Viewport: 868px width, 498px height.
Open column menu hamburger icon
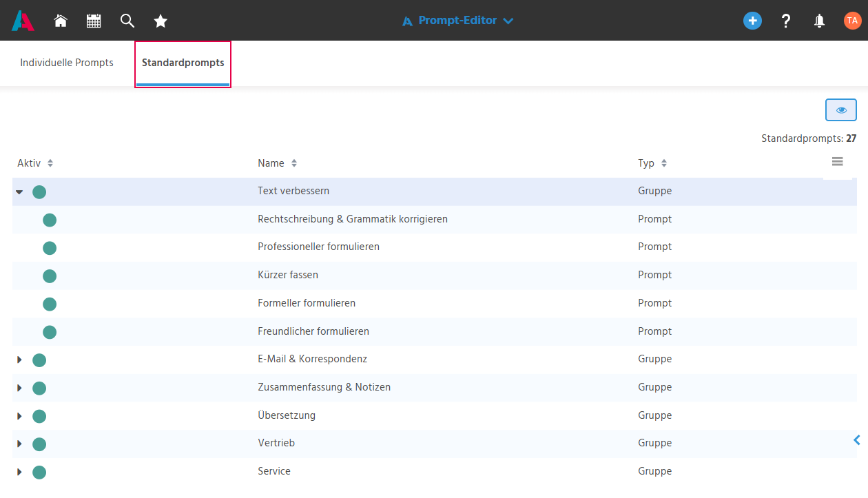tap(837, 162)
